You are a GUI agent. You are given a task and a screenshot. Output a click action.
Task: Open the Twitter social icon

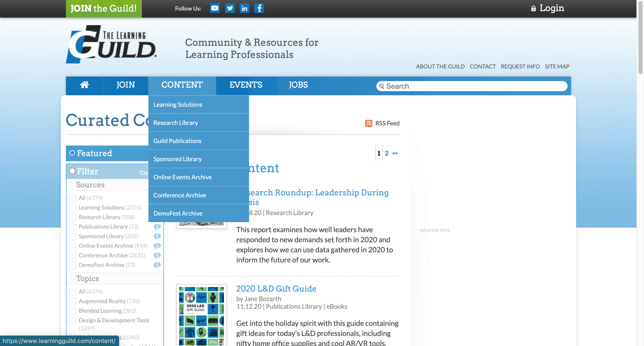(229, 8)
